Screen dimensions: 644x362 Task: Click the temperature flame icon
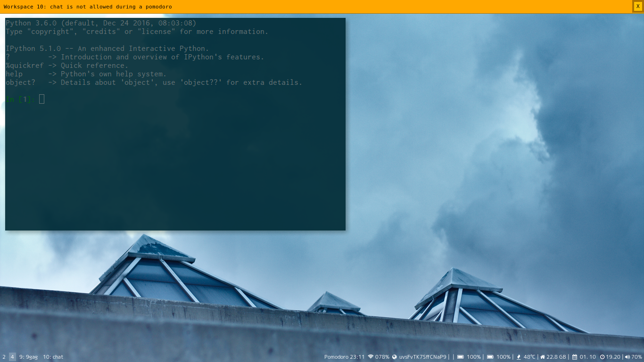point(519,357)
